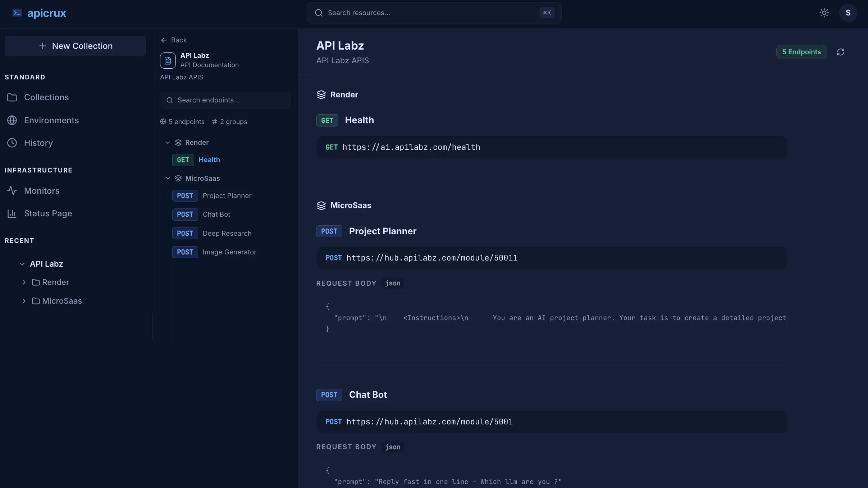Click the Monitors activity pulse icon
Viewport: 868px width, 488px height.
[x=12, y=191]
